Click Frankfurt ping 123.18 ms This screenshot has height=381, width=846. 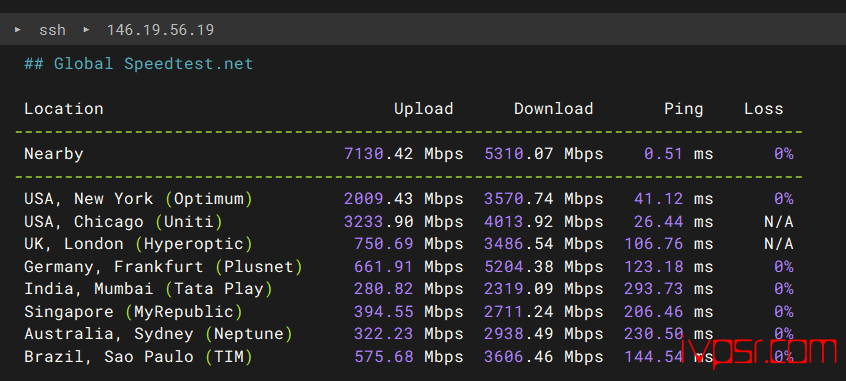[x=668, y=267]
